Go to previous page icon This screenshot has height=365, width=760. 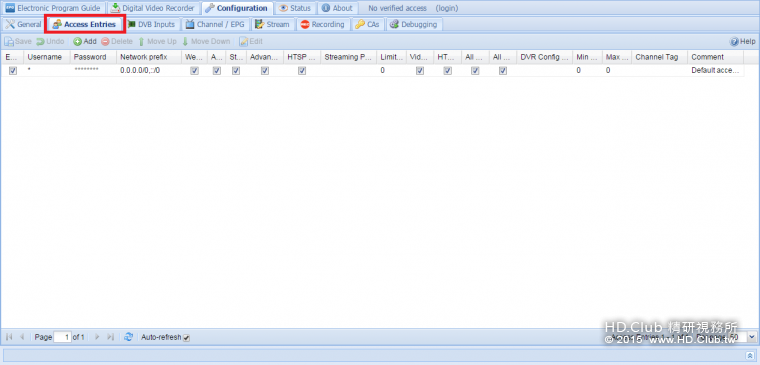pos(22,337)
